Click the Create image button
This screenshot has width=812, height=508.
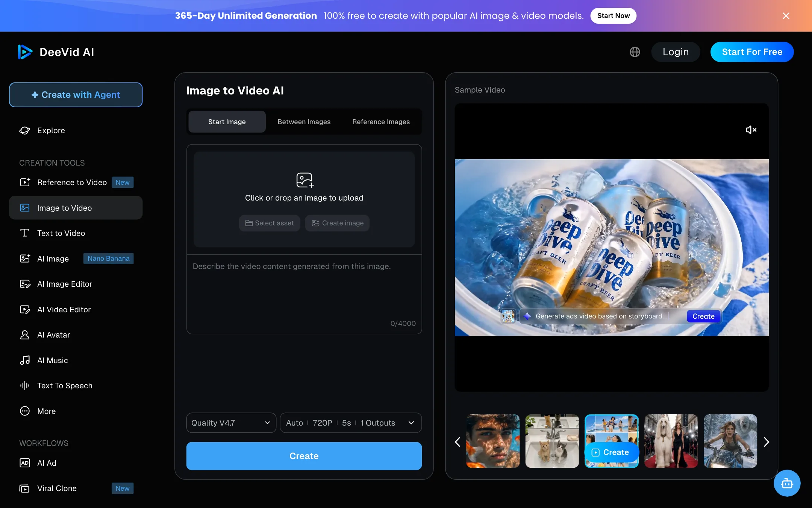tap(337, 223)
